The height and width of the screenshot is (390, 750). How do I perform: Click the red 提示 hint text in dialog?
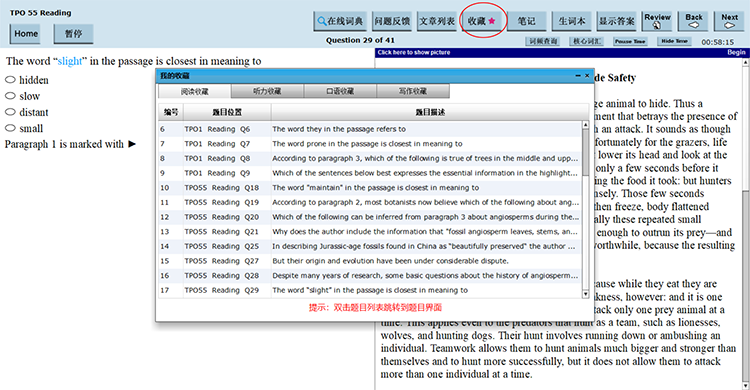375,308
